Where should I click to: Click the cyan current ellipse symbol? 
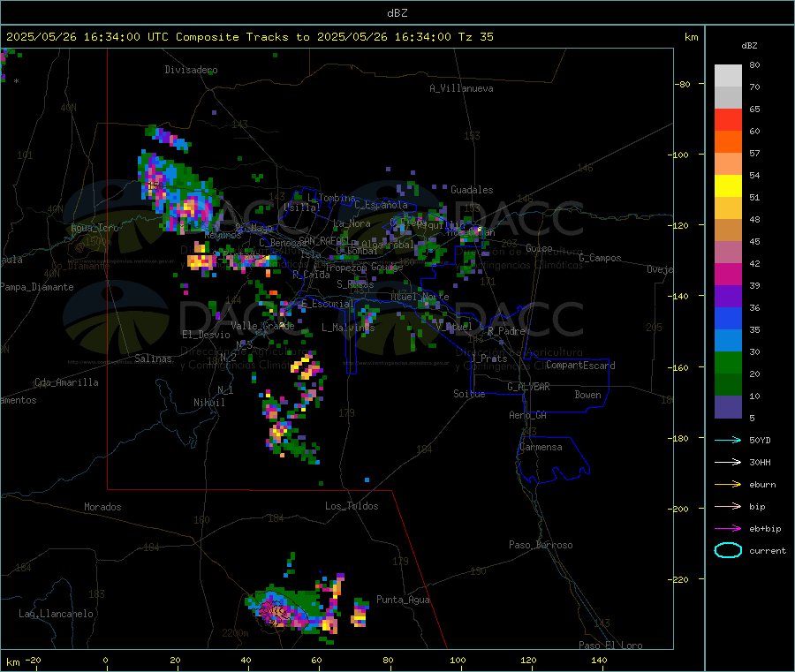tap(728, 550)
